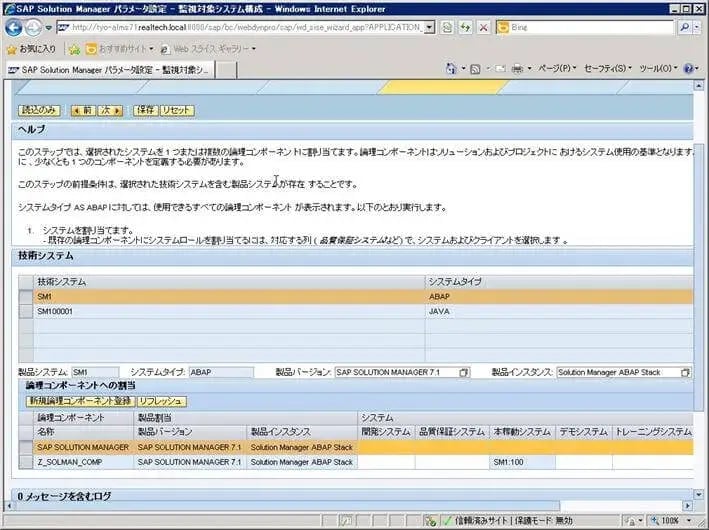Open Web スライス ギャラリー link
Viewport: 709px width, 530px height.
208,48
